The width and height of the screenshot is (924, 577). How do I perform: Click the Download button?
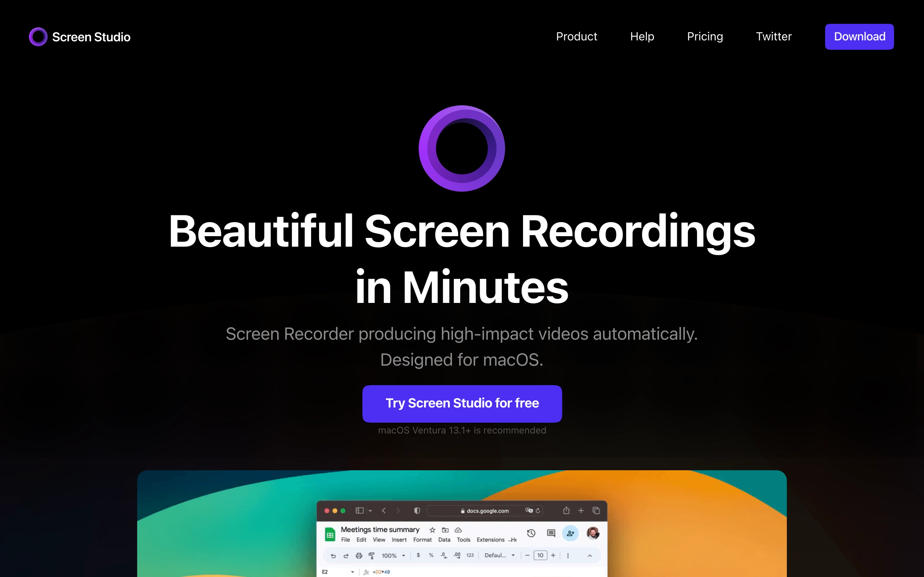tap(859, 36)
